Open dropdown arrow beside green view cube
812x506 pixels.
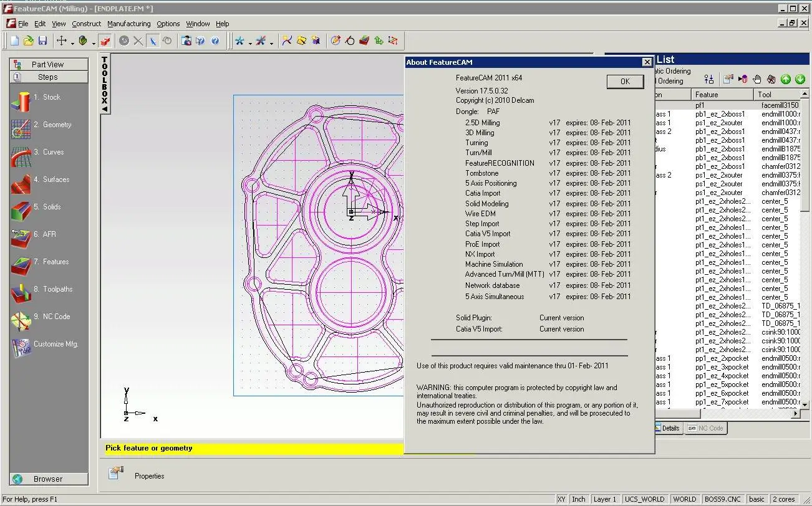(94, 42)
